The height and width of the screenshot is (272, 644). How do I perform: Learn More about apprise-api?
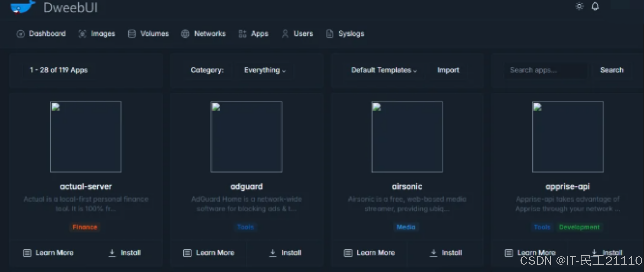click(530, 253)
